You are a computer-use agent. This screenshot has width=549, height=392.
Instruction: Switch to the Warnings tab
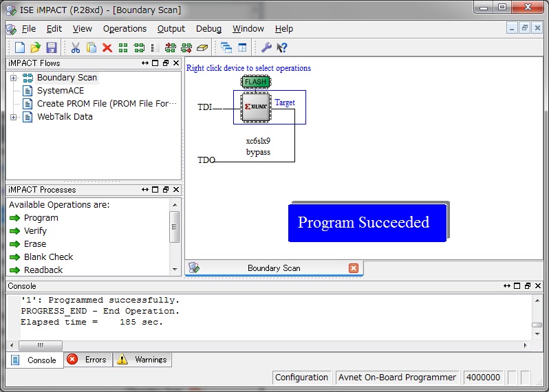point(142,360)
